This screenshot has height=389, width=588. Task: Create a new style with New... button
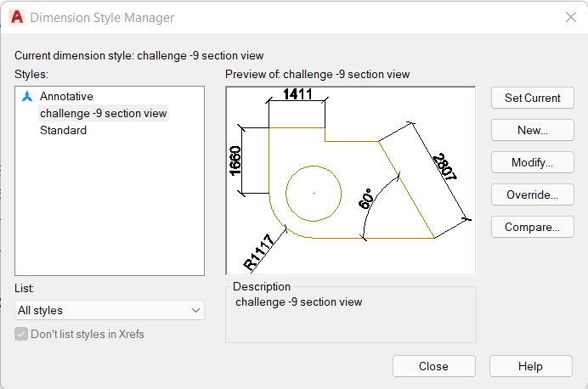click(x=533, y=130)
